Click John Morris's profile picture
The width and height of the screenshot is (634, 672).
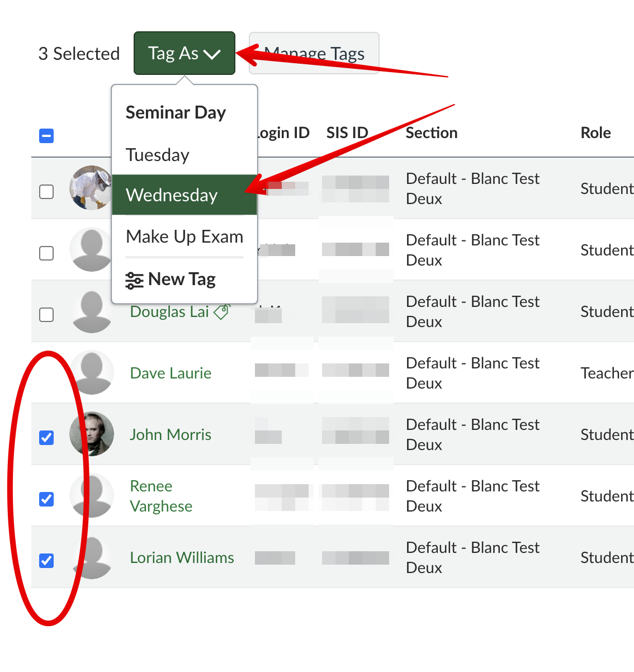click(92, 434)
